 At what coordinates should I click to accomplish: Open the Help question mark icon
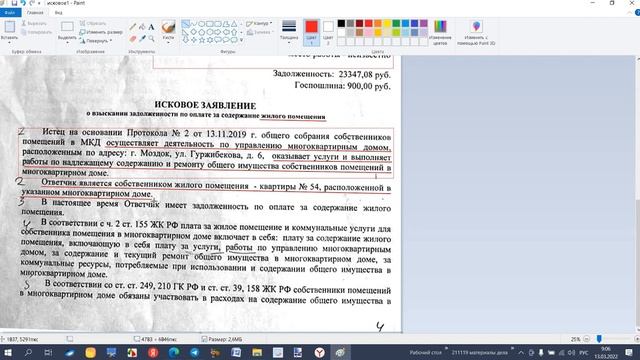(637, 13)
